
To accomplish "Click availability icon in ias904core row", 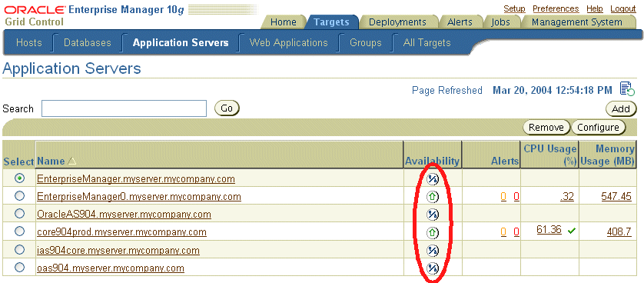I will tap(432, 251).
